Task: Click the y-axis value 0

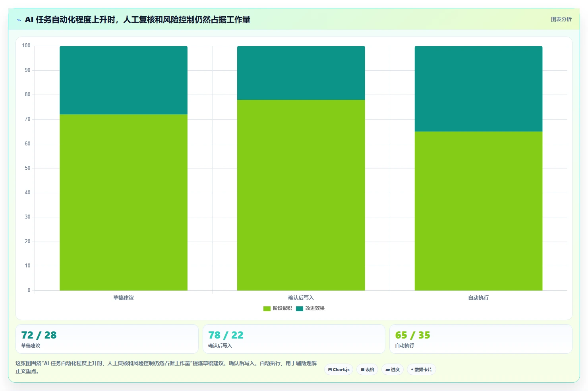Action: (29, 290)
